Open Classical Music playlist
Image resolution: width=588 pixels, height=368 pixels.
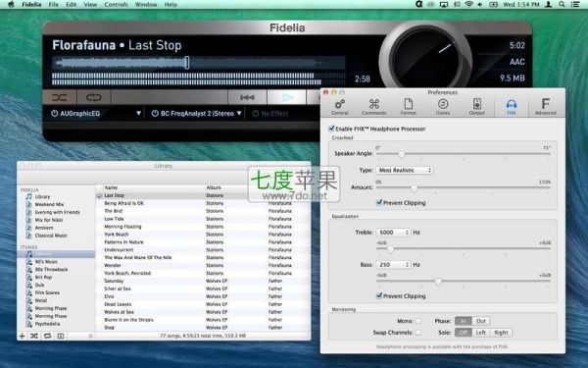(51, 236)
